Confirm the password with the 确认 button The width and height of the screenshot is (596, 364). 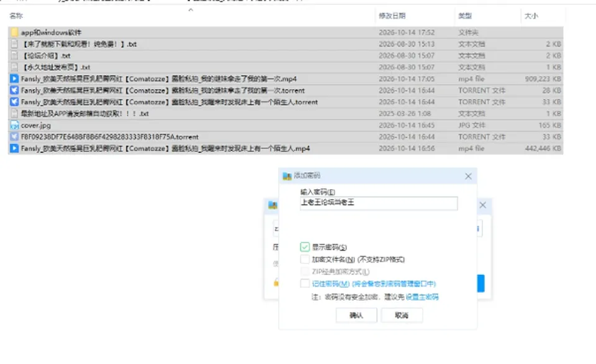pos(356,315)
